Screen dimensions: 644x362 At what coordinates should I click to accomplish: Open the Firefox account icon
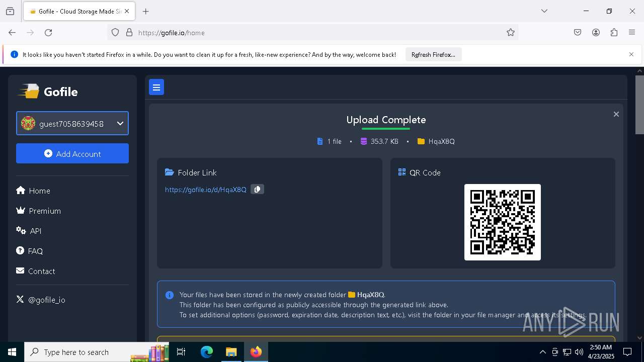[x=596, y=33]
